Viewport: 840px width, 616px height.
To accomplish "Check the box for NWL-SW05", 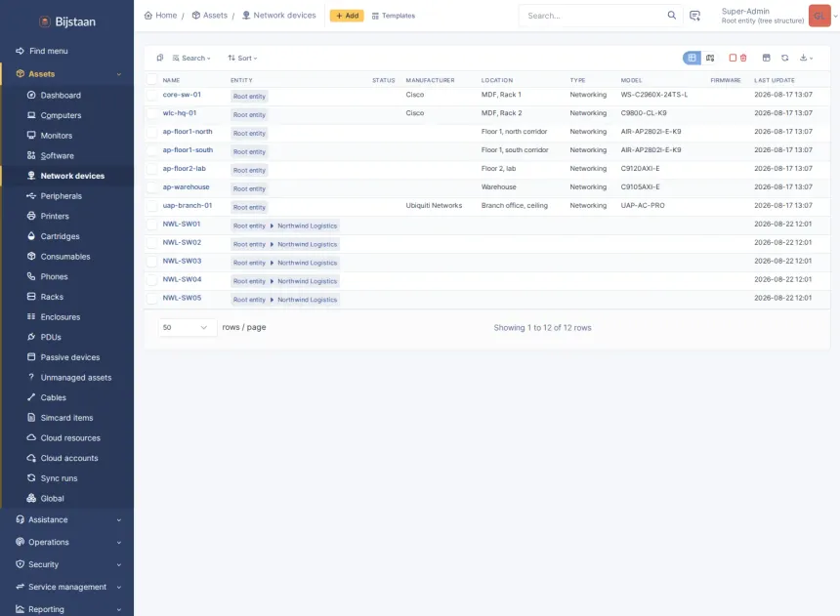I will click(x=152, y=298).
